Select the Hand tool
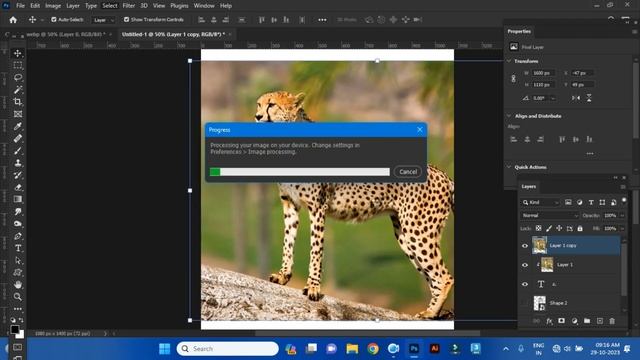This screenshot has height=360, width=640. click(18, 284)
